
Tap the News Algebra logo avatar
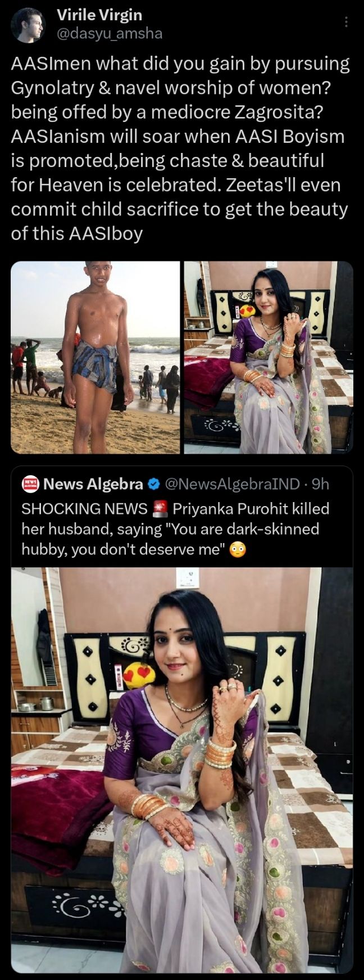coord(30,484)
